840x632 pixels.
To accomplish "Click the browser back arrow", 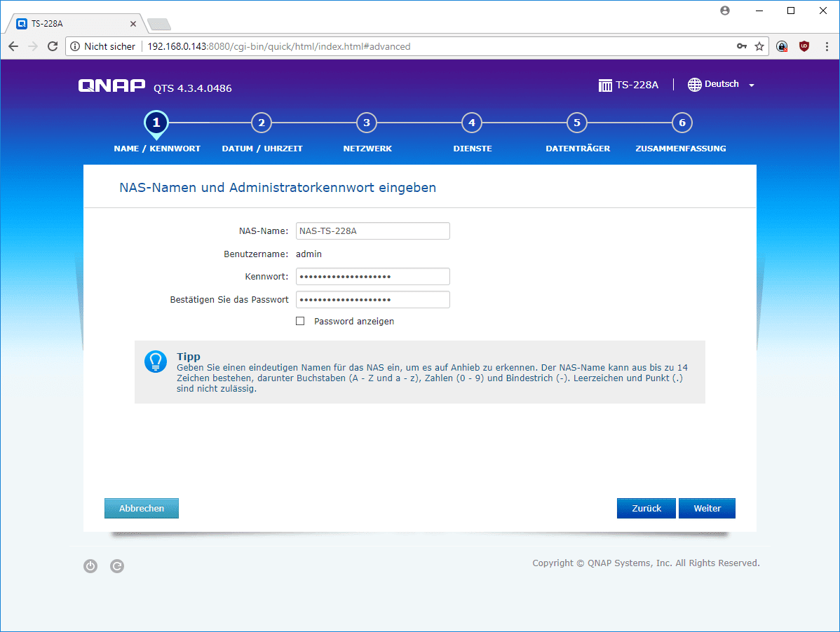I will click(x=13, y=46).
